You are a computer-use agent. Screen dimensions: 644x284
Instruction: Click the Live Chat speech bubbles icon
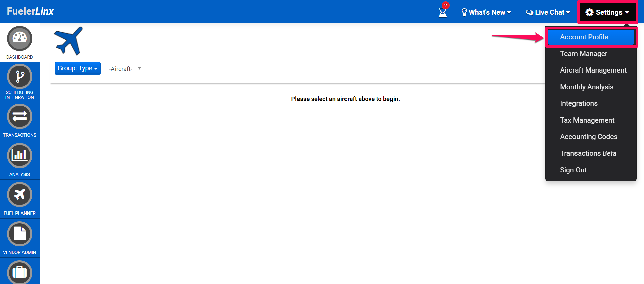[530, 13]
